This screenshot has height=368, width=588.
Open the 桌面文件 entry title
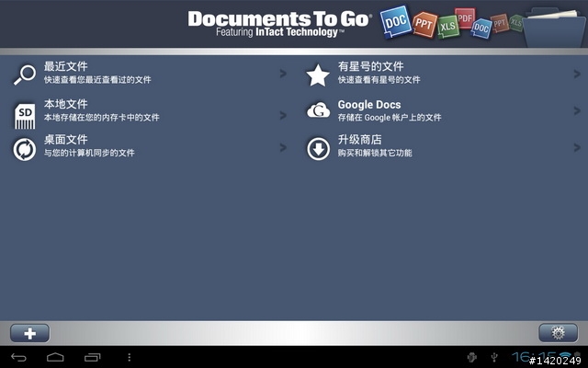(65, 140)
